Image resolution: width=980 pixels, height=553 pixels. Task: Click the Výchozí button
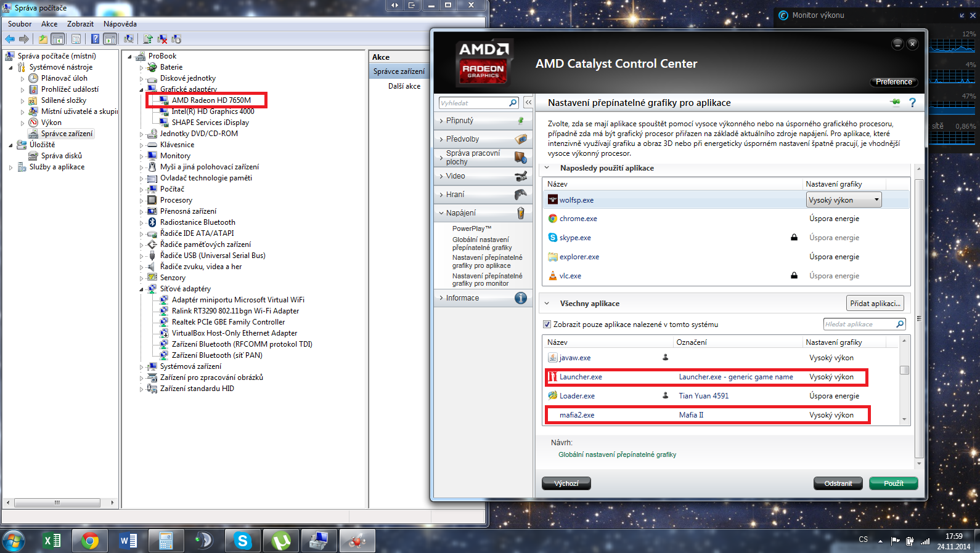pos(566,483)
